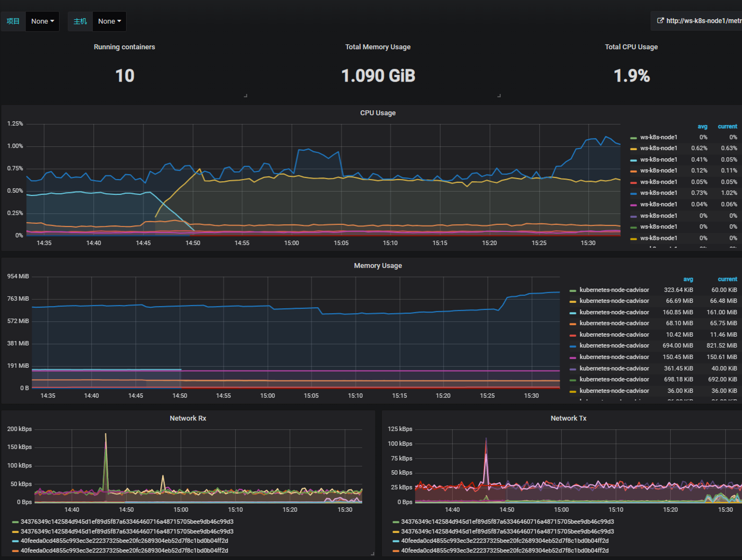Click the cyan line icon in Network Rx legend
This screenshot has width=742, height=560.
click(x=15, y=541)
